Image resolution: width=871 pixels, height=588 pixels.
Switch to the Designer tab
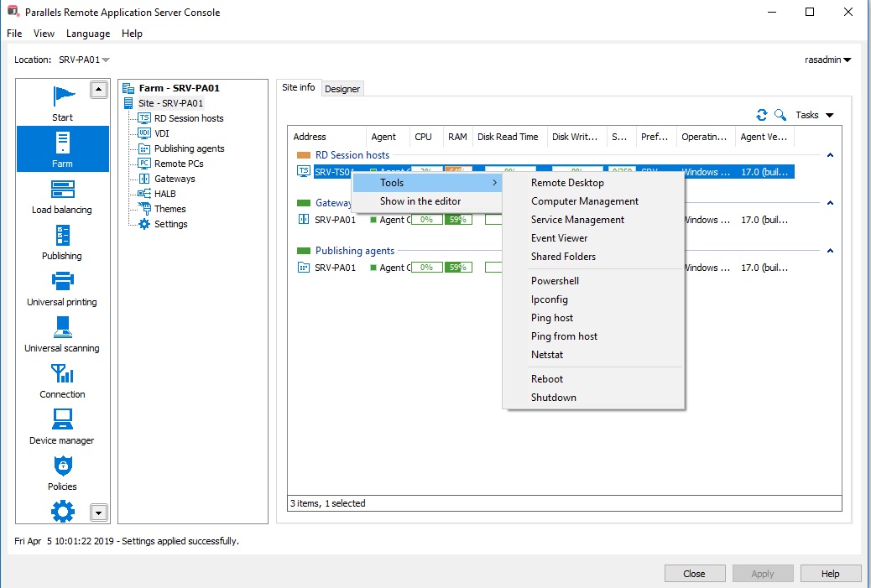342,89
